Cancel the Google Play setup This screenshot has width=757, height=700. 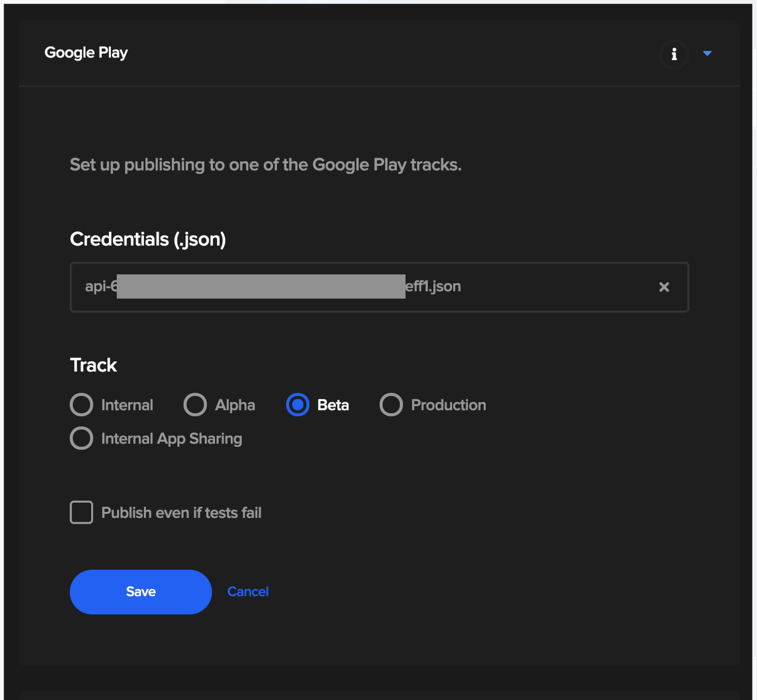(248, 592)
